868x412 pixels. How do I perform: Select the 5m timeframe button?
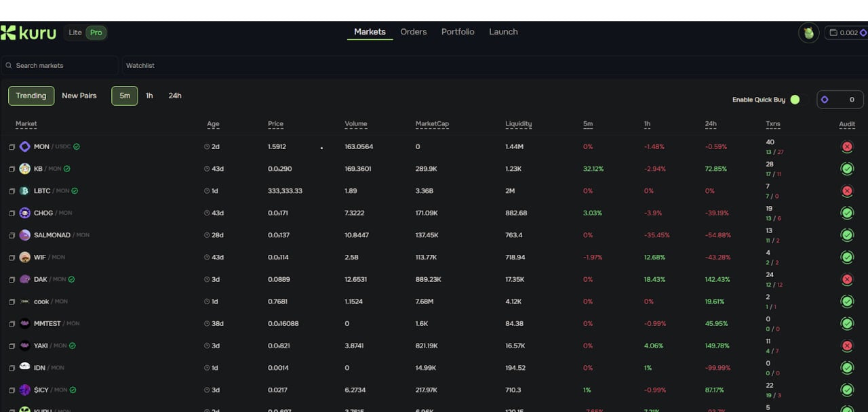point(125,96)
